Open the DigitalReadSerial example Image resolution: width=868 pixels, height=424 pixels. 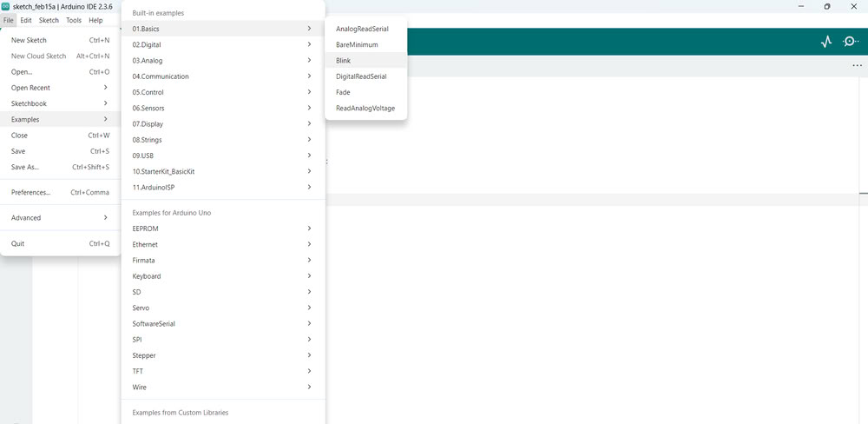[366, 76]
